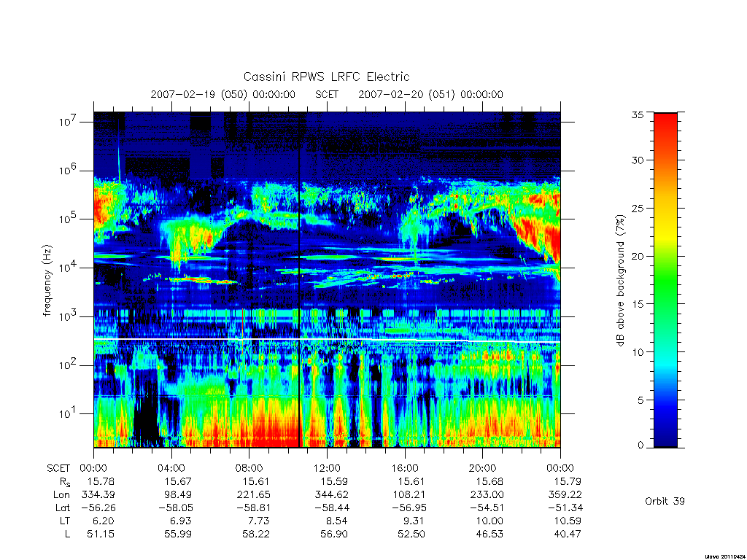747x560 pixels.
Task: Click the LT value '6.20'
Action: [104, 521]
